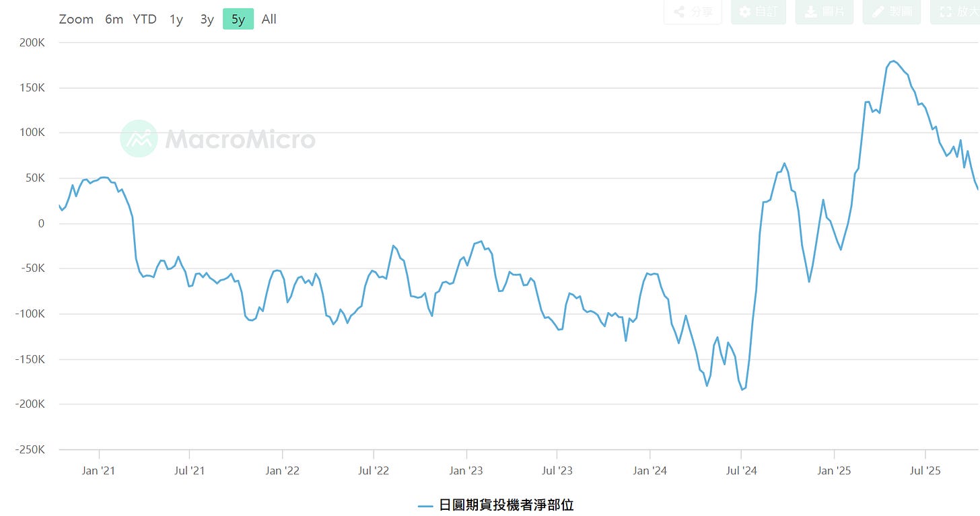980x516 pixels.
Task: Download chart via the 圖片 button
Action: click(824, 11)
